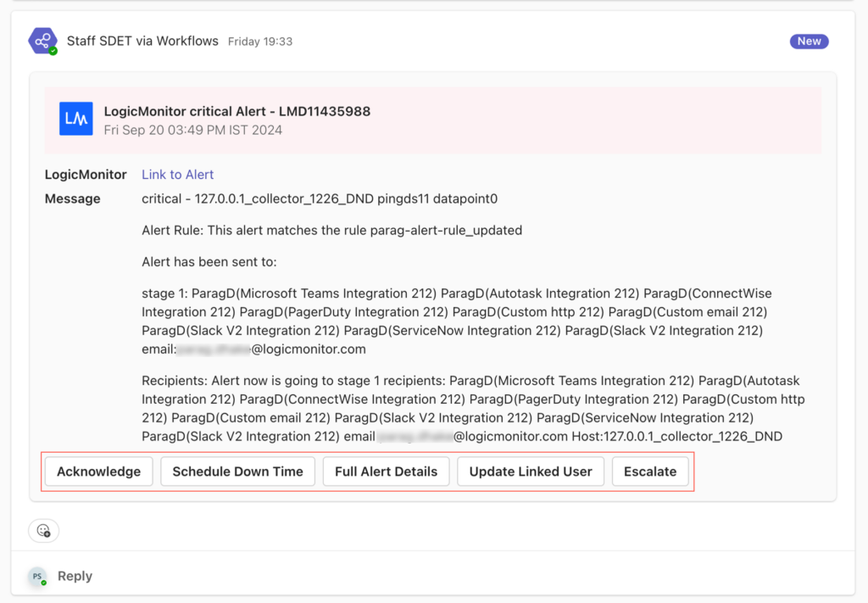Click the PS user avatar
The width and height of the screenshot is (868, 603).
tap(37, 577)
